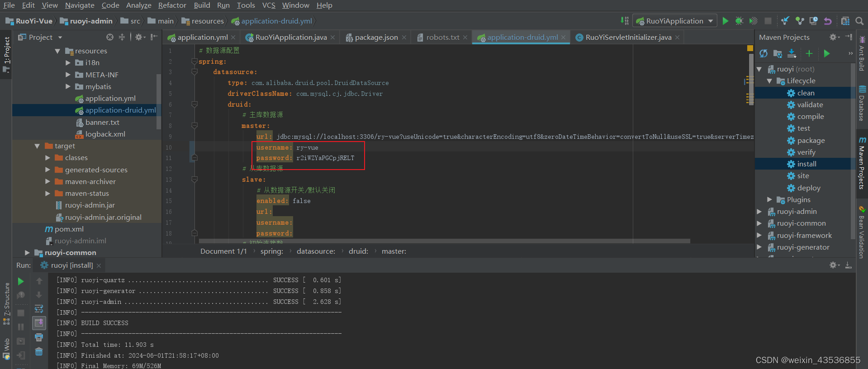Click Generate Sources and Update Folders icon
Viewport: 868px width, 369px height.
pos(778,53)
